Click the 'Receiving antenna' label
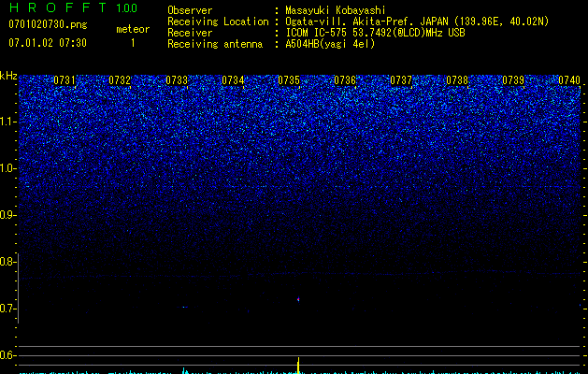Image resolution: width=588 pixels, height=374 pixels. [x=215, y=44]
